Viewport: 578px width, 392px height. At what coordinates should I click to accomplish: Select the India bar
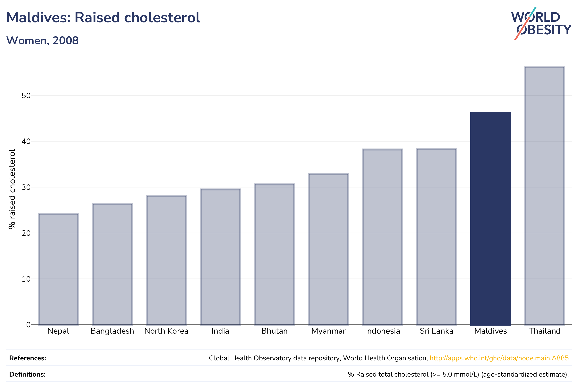[220, 257]
